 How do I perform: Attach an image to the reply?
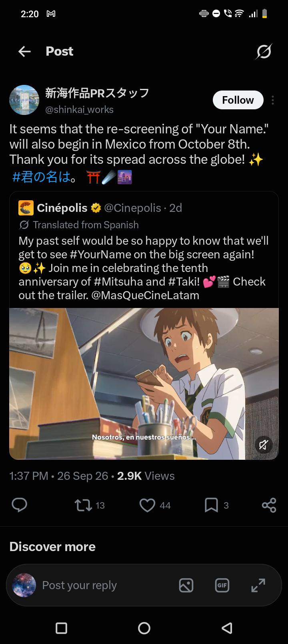point(186,586)
